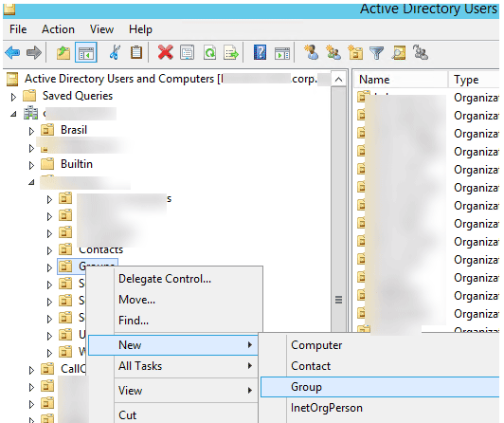Screen dimensions: 504x423
Task: Click the domain node icon
Action: [x=31, y=113]
